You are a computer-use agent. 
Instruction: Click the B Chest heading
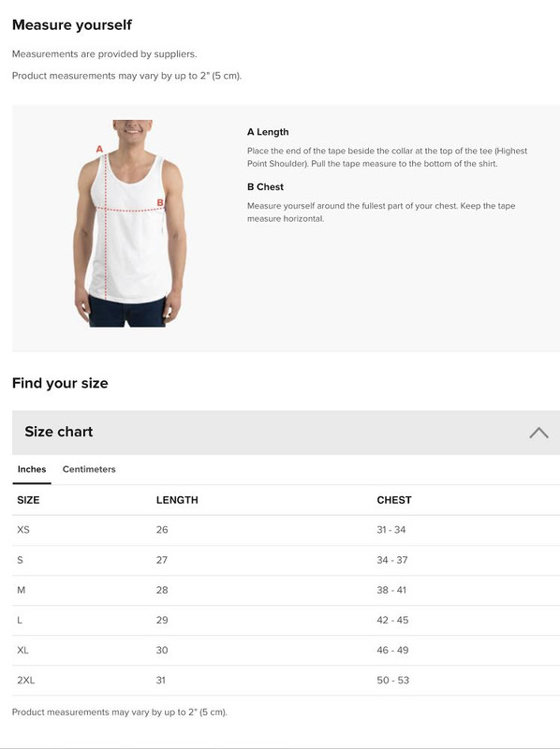coord(265,186)
